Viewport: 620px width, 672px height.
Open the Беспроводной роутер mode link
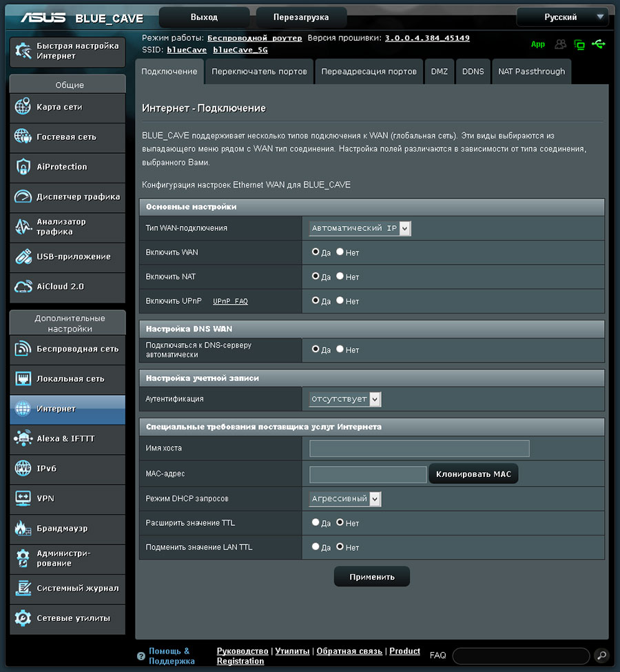coord(254,38)
